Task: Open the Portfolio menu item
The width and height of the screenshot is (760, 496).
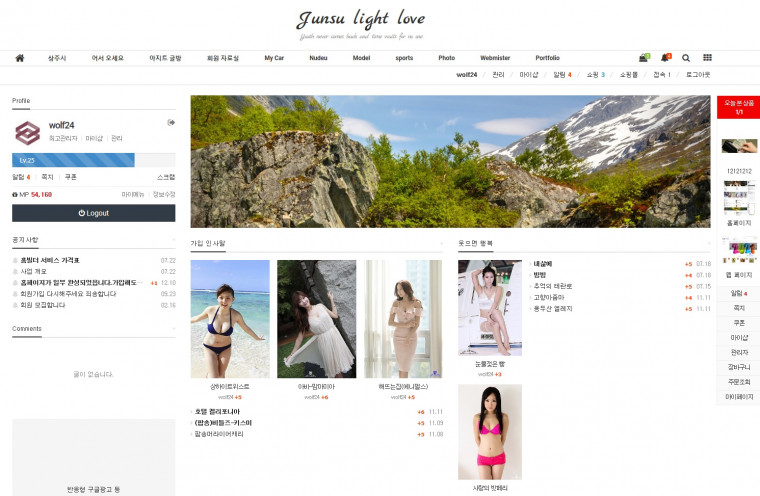Action: [547, 58]
